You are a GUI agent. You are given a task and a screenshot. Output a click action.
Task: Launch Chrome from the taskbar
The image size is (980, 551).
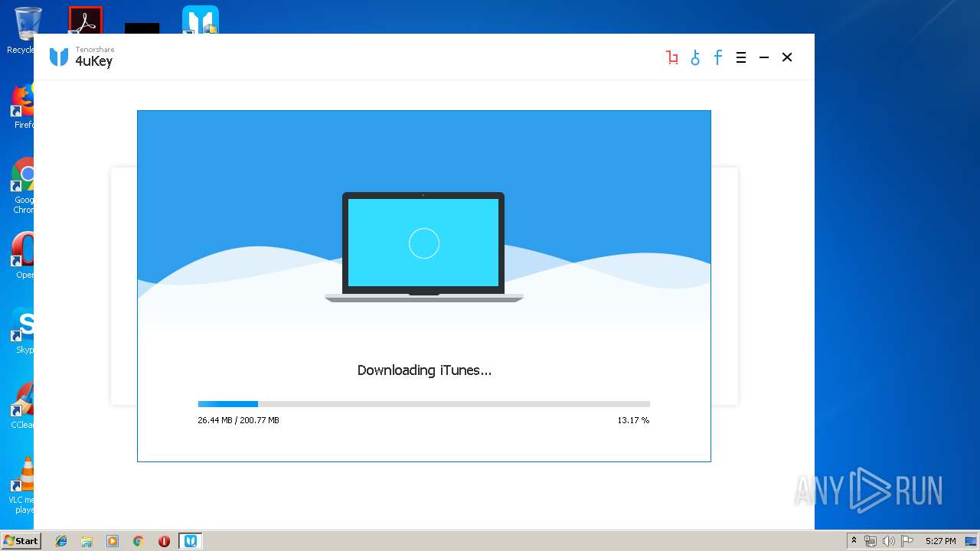(x=139, y=541)
